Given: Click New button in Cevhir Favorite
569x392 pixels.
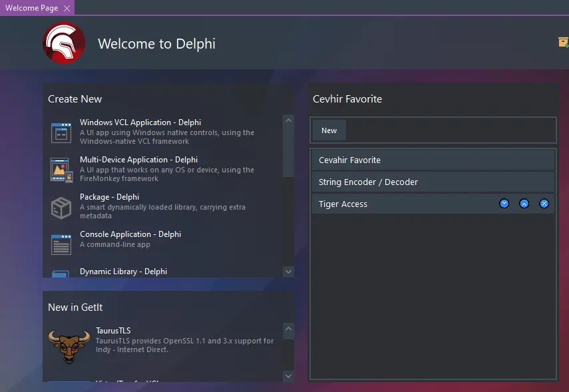Looking at the screenshot, I should point(329,130).
